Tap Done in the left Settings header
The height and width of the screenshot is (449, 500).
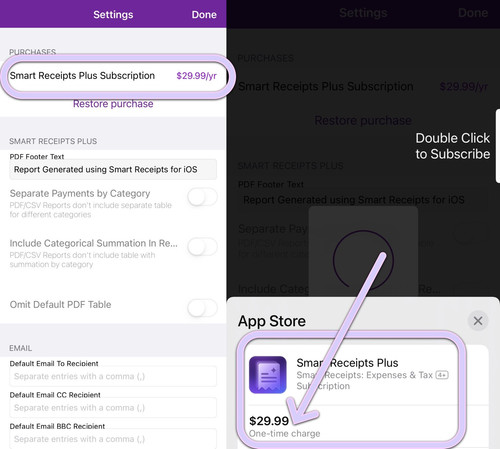tap(204, 15)
